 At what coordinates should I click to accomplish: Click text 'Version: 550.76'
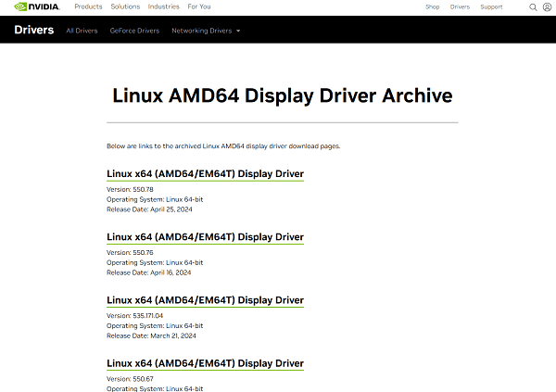(130, 253)
